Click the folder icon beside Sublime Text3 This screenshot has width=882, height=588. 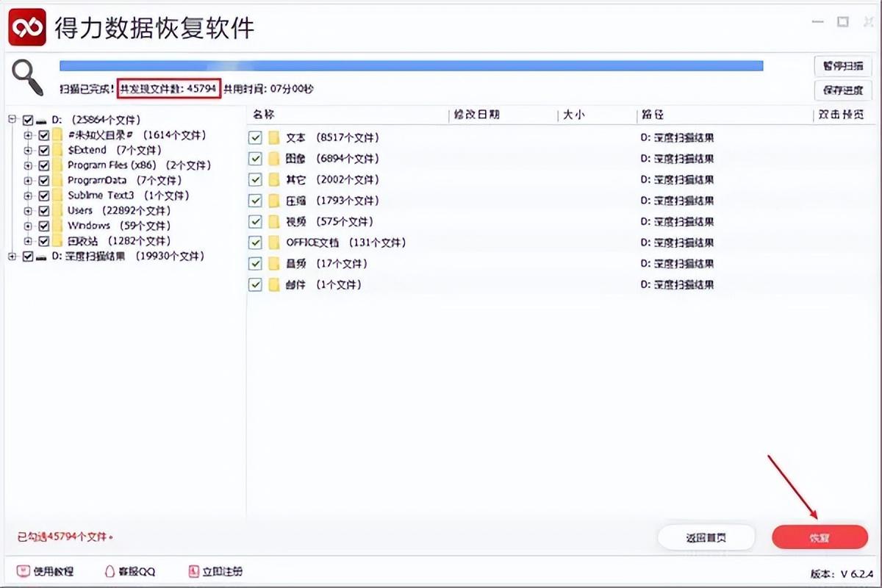tap(57, 196)
